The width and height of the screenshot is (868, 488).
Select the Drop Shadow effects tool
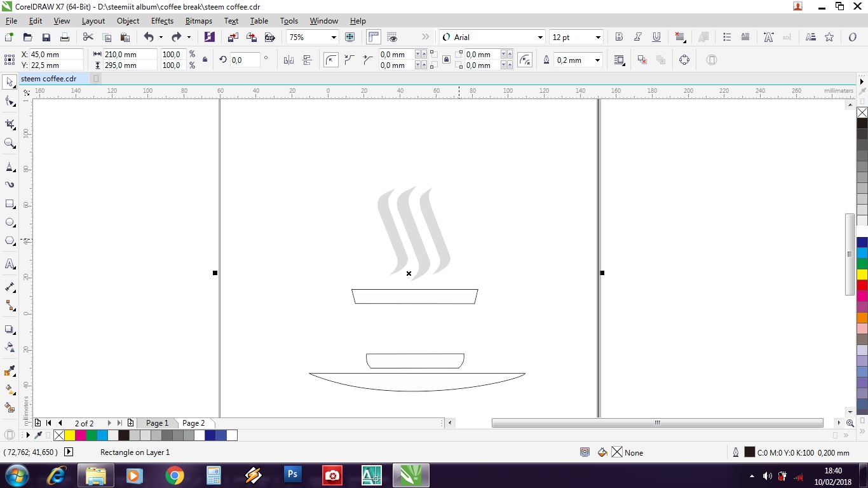[10, 329]
